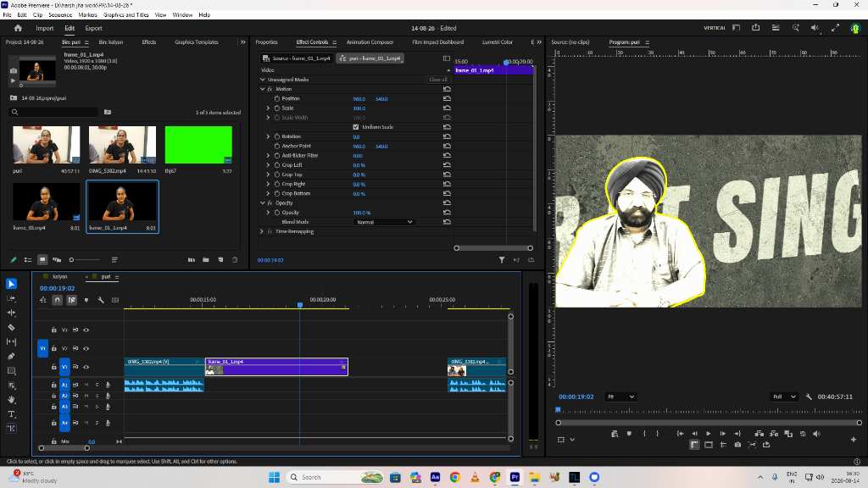Reset the Position parameter
The width and height of the screenshot is (868, 488).
pyautogui.click(x=447, y=98)
